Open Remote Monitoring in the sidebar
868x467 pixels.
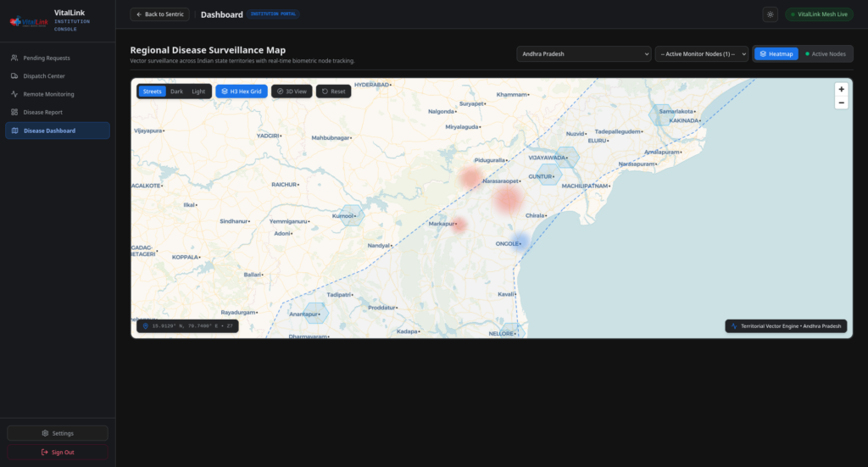pyautogui.click(x=58, y=94)
